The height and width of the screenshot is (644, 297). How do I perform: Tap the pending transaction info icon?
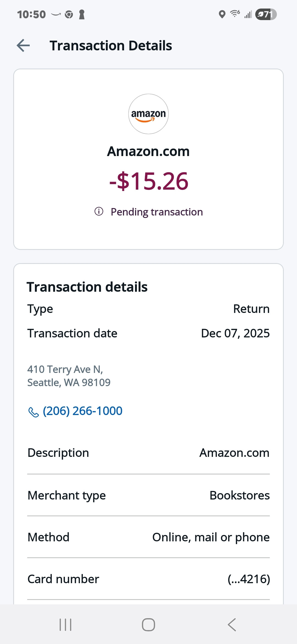[99, 211]
